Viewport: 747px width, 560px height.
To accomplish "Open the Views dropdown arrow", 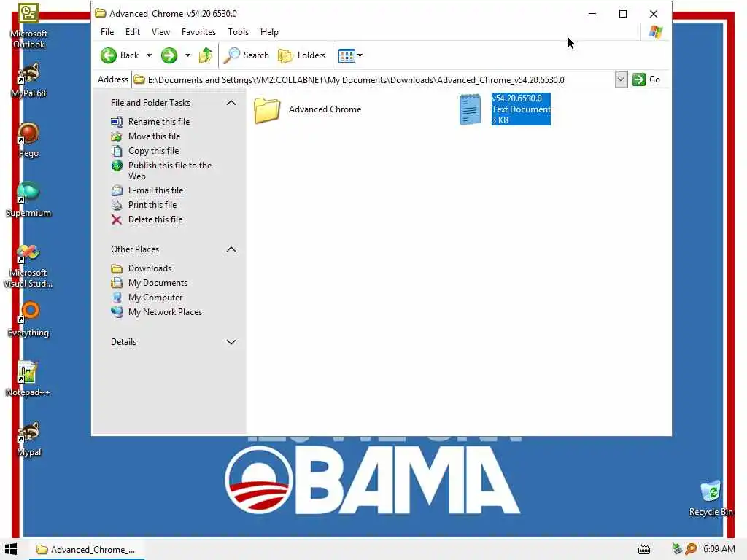I will point(360,55).
